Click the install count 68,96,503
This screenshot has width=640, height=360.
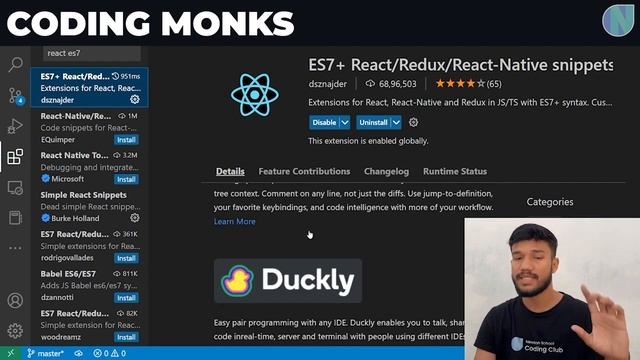click(x=391, y=84)
